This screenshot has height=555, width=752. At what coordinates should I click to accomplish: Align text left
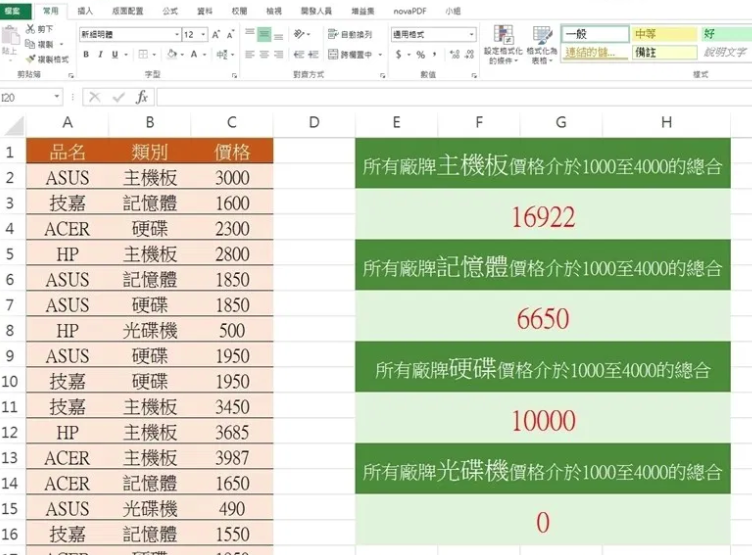(250, 54)
